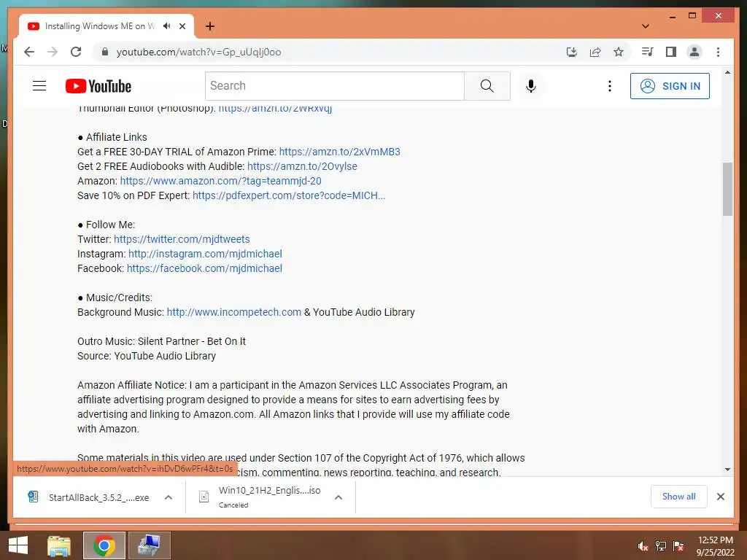
Task: Click scrollbar up arrow
Action: [727, 72]
